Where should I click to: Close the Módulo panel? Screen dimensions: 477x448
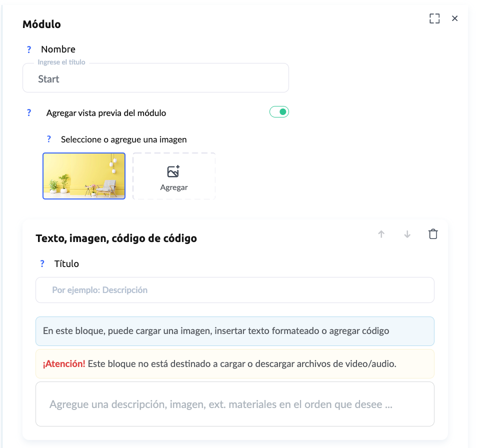coord(454,18)
